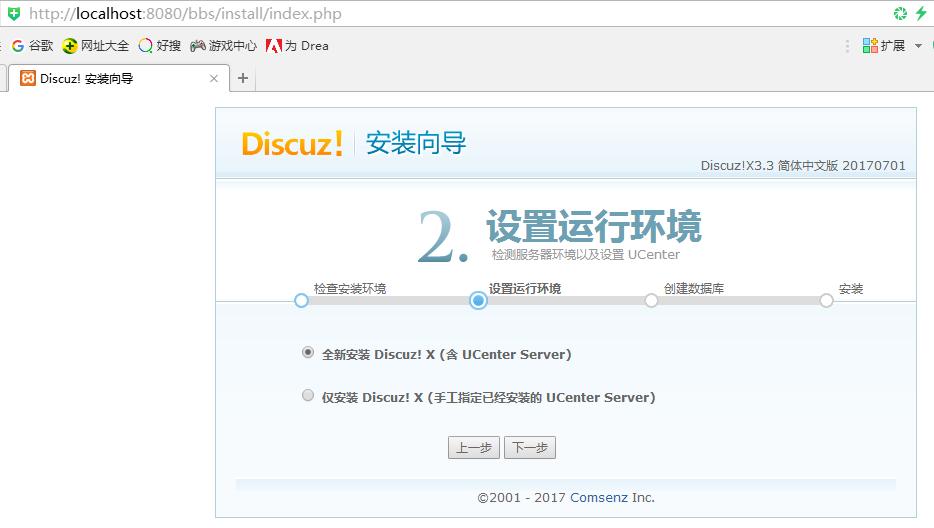Click the 安装 final step marker
The image size is (934, 528).
pos(826,300)
